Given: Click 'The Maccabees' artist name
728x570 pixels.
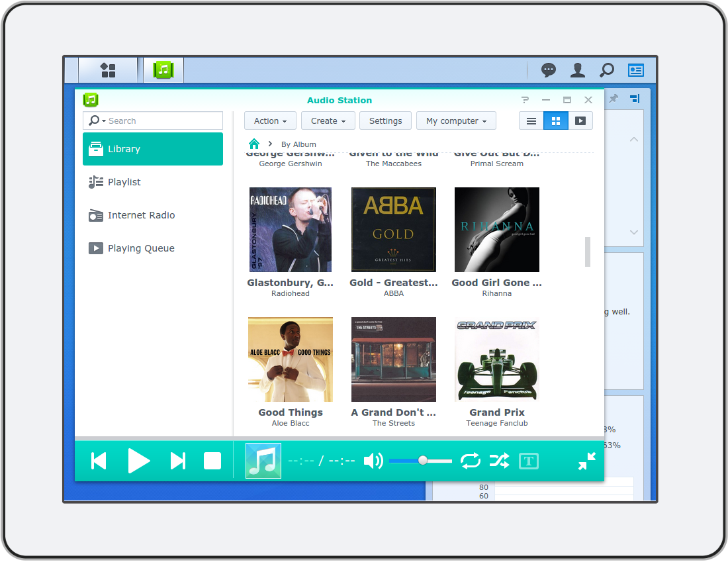Looking at the screenshot, I should (394, 164).
